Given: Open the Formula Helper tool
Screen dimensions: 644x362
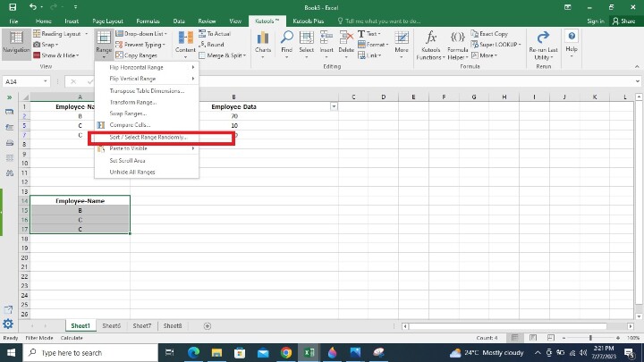Looking at the screenshot, I should click(458, 45).
